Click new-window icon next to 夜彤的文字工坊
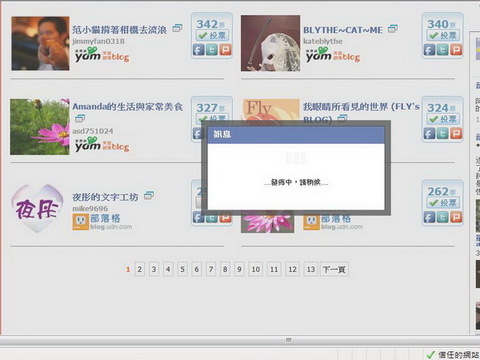The height and width of the screenshot is (360, 480). pyautogui.click(x=149, y=196)
